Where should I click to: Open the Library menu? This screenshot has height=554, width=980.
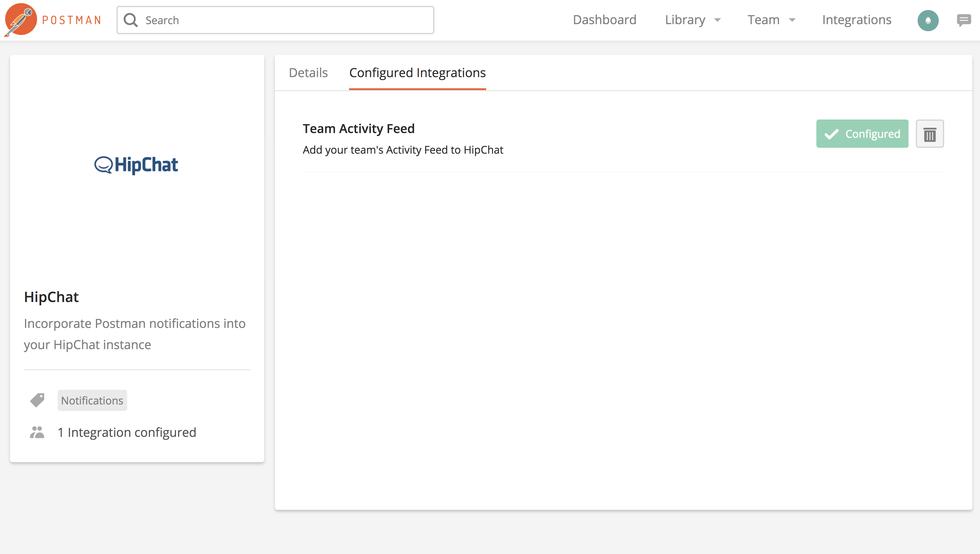pos(685,20)
